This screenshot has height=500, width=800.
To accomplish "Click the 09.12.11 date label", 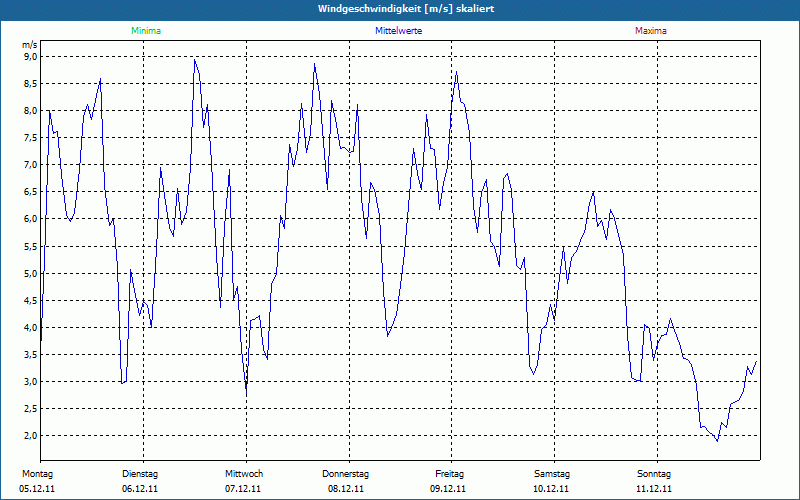I will 448,489.
